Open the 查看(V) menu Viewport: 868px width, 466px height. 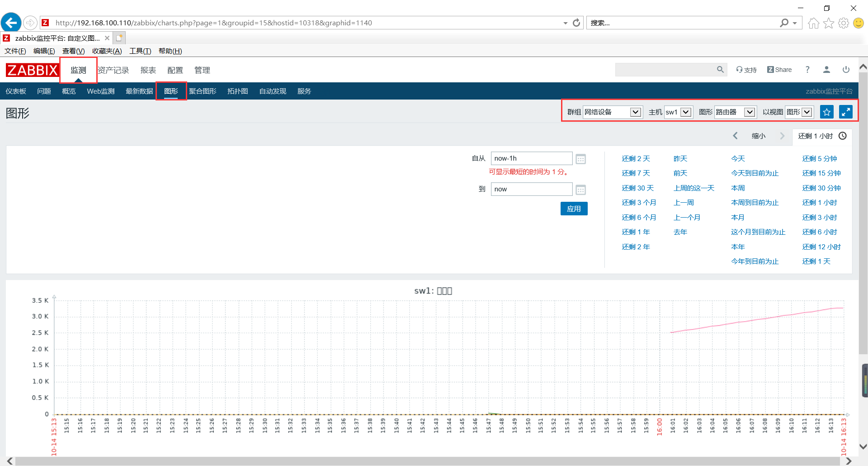pyautogui.click(x=74, y=51)
